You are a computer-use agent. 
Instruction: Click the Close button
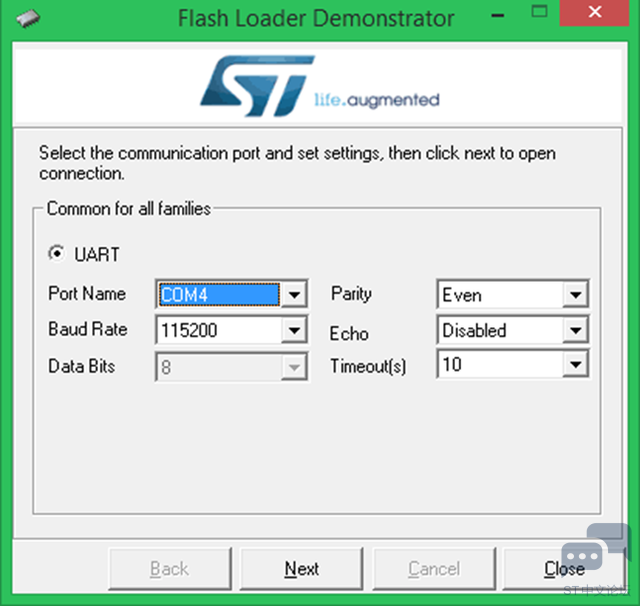(564, 568)
